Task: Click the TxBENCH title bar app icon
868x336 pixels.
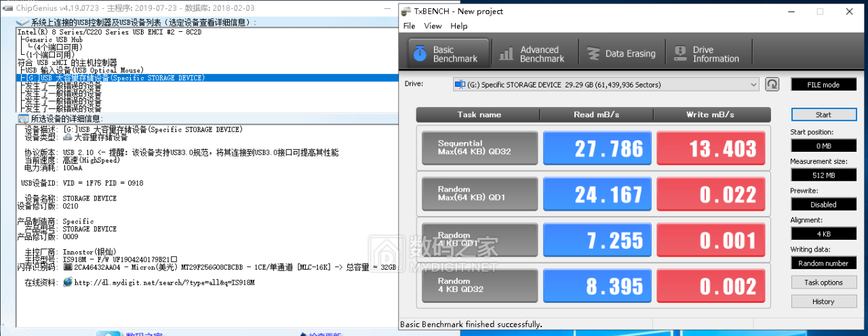Action: point(406,12)
